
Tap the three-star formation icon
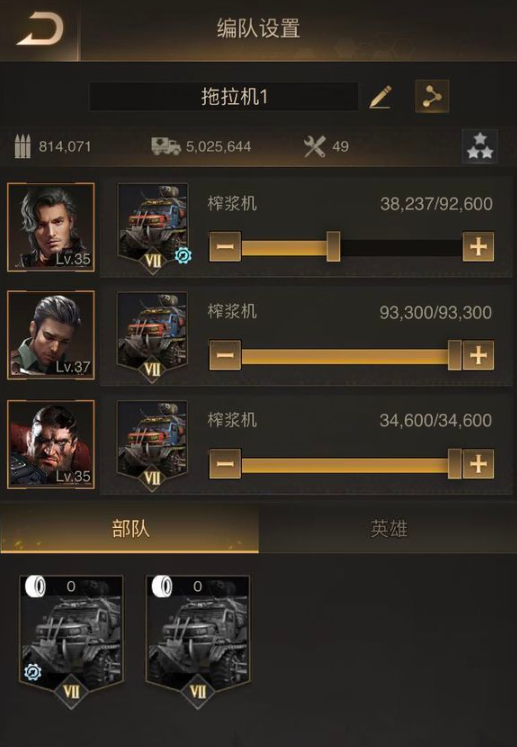coord(480,146)
